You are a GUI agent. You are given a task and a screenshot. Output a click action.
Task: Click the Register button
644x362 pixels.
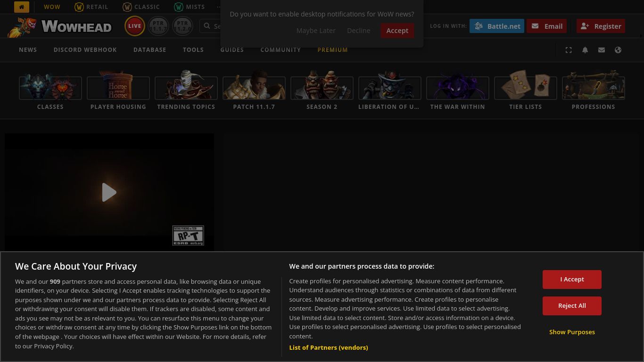pos(601,26)
